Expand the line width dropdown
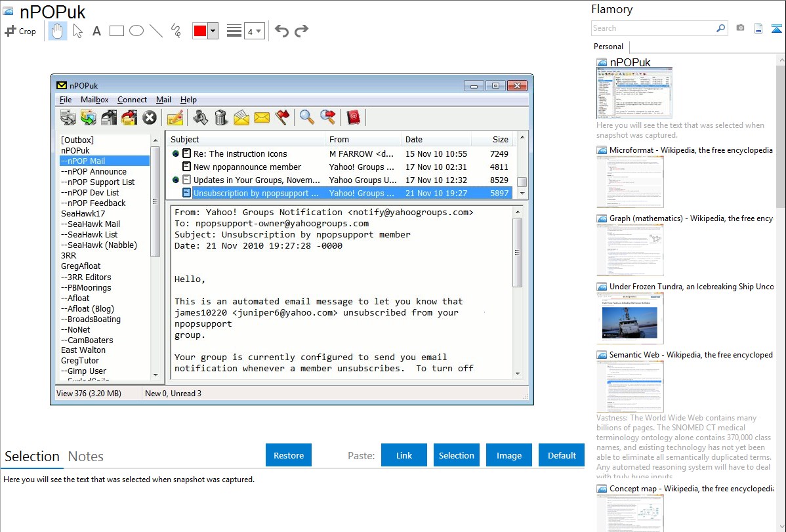This screenshot has height=532, width=786. (254, 31)
